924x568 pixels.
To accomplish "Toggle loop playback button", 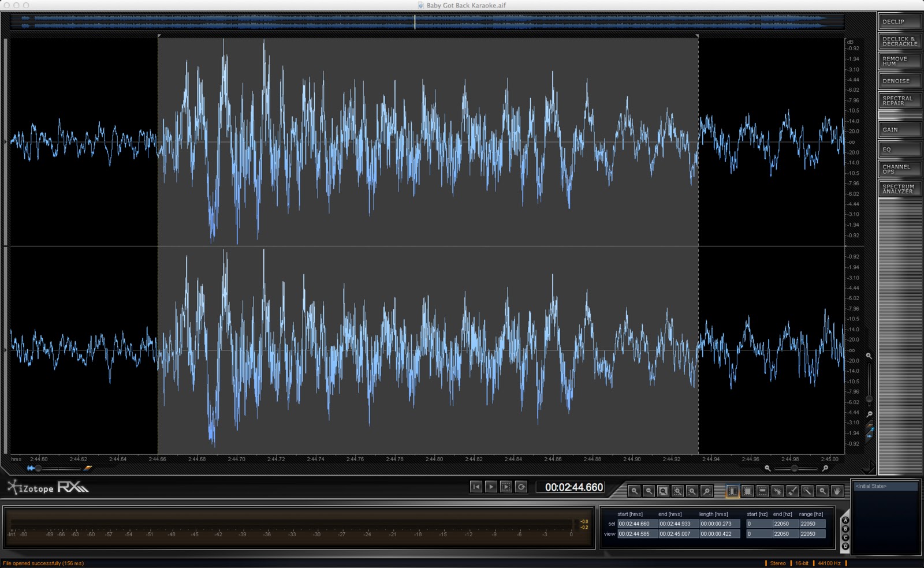I will [x=521, y=487].
